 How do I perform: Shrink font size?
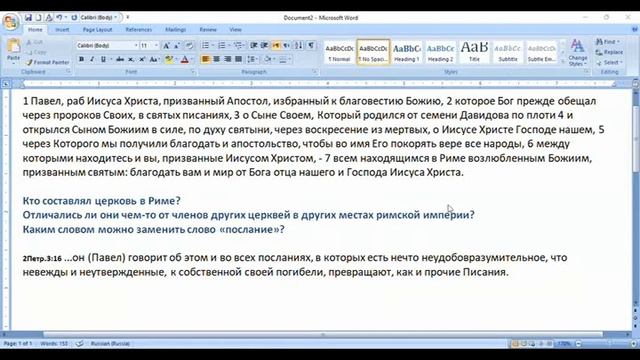pos(177,46)
